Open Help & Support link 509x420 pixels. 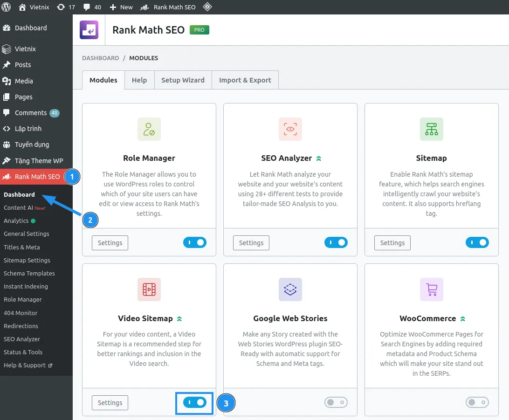click(x=25, y=365)
